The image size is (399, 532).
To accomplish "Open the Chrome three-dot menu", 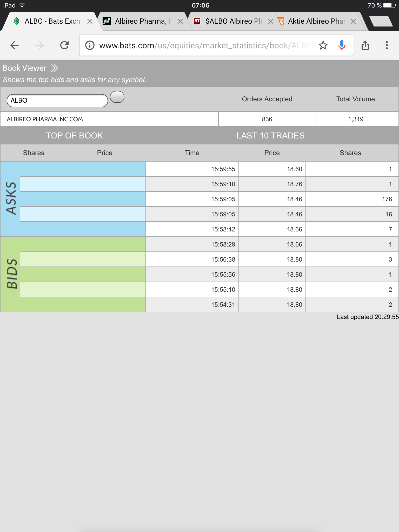I will click(x=387, y=45).
